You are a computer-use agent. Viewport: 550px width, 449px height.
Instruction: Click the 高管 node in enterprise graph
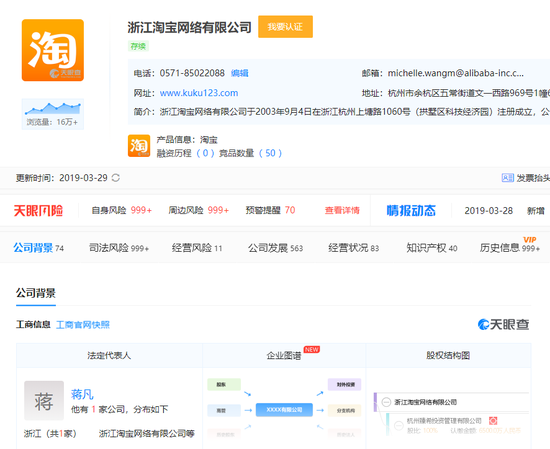tap(224, 410)
